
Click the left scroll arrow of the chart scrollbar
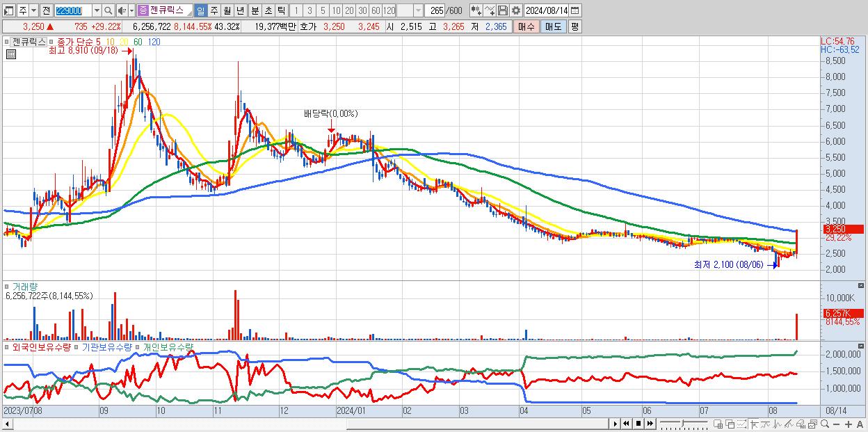[7, 424]
